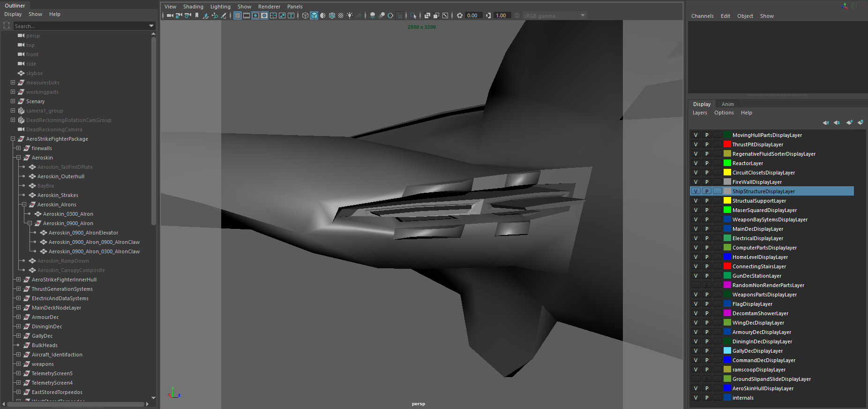Toggle the viewport Grid display icon

coord(238,15)
